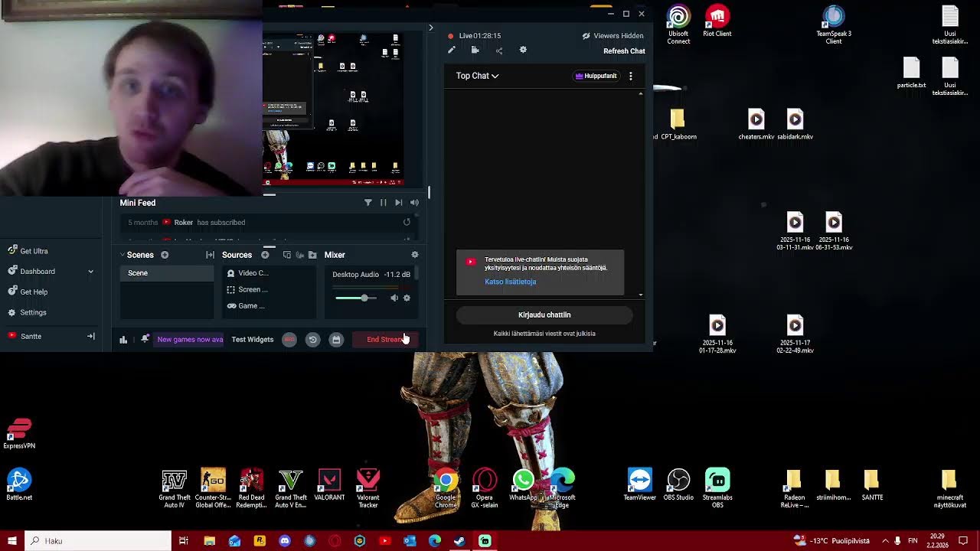
Task: Click the Haku taskbar search box
Action: click(97, 541)
